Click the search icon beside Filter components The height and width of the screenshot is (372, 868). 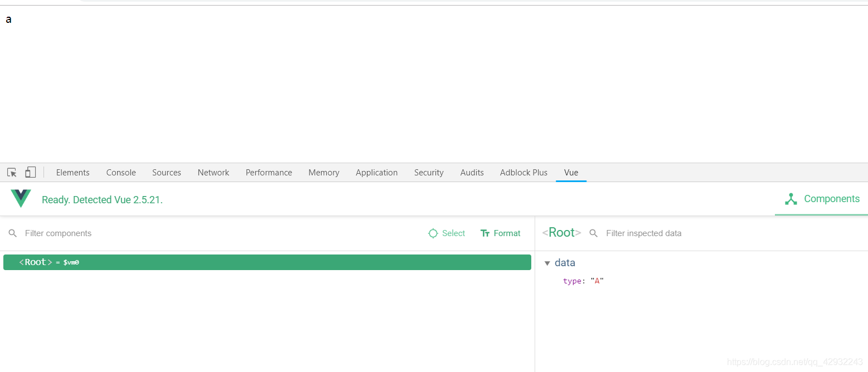tap(13, 233)
